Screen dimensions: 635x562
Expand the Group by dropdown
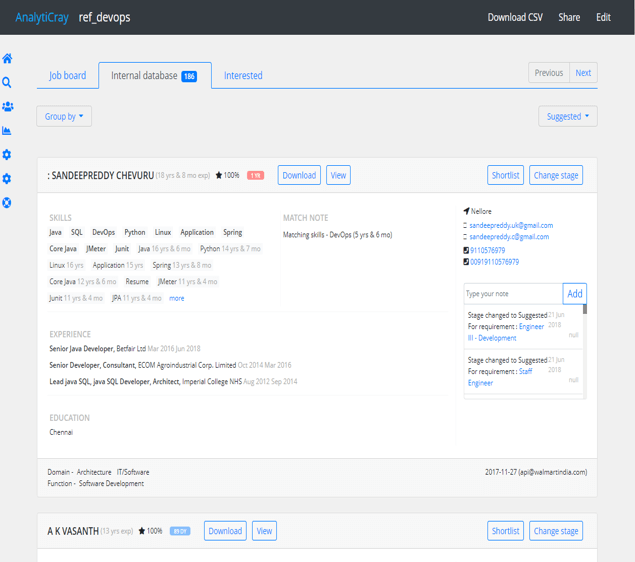pyautogui.click(x=64, y=117)
